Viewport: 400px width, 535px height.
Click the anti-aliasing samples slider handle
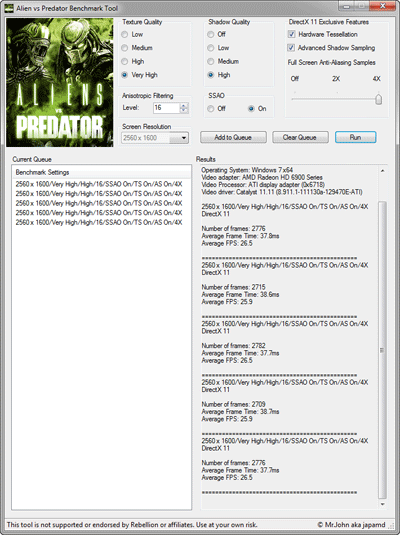378,99
